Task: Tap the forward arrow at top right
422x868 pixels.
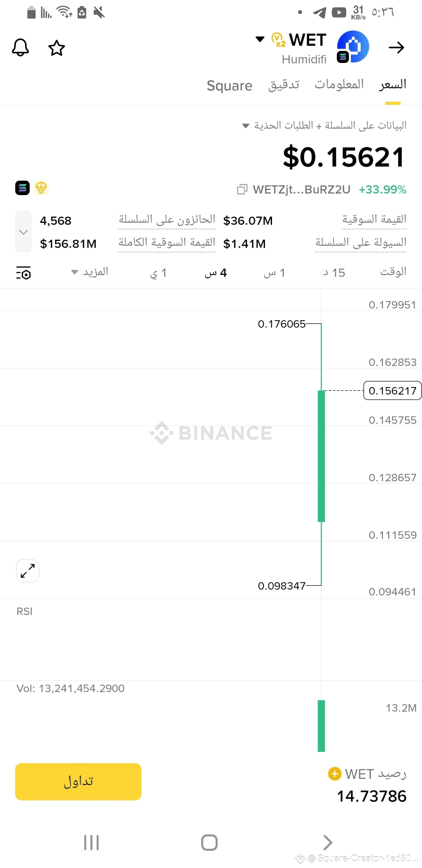Action: [x=396, y=48]
